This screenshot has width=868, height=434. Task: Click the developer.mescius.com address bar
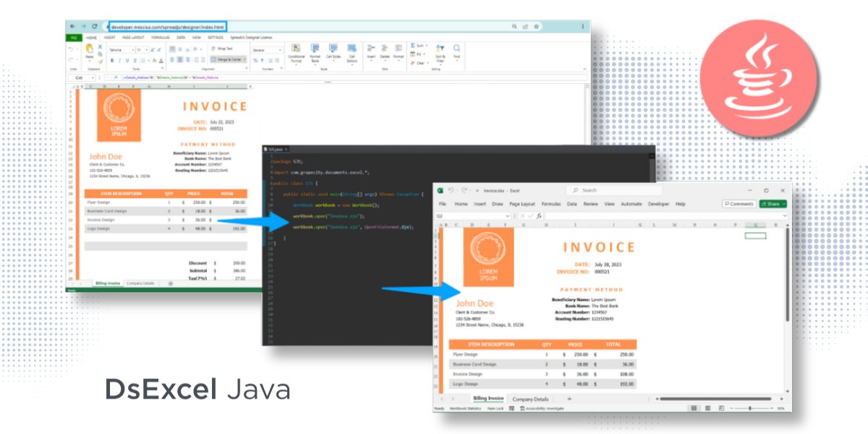click(x=167, y=26)
